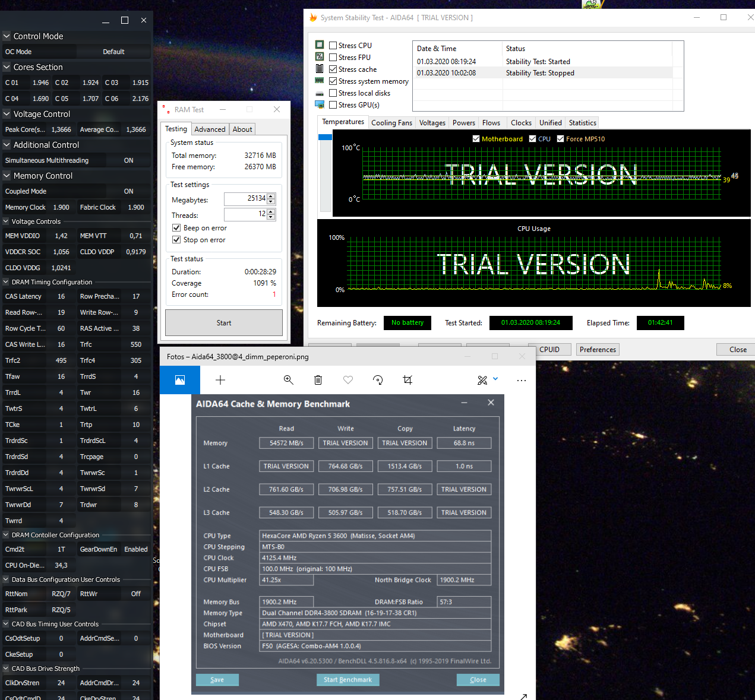Click the Start button in RAM Test
This screenshot has width=755, height=700.
pos(224,323)
